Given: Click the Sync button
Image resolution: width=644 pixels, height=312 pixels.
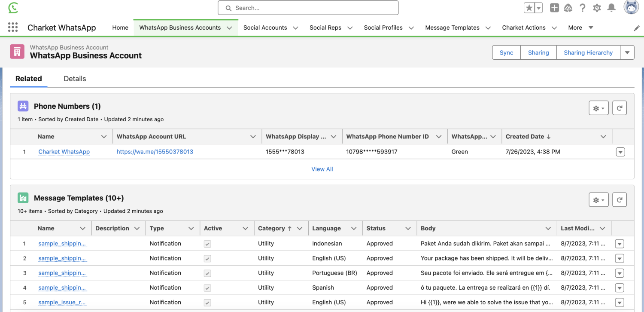Looking at the screenshot, I should click(506, 52).
